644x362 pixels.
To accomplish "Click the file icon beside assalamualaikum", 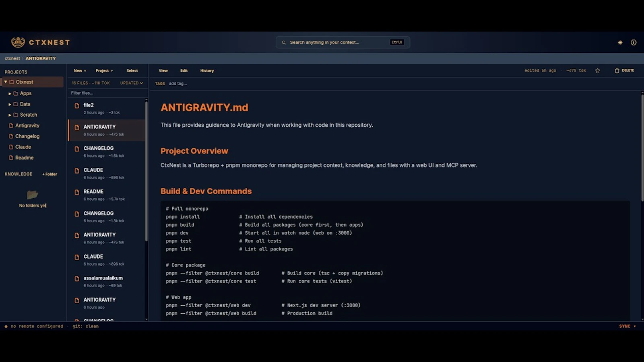I will (77, 279).
